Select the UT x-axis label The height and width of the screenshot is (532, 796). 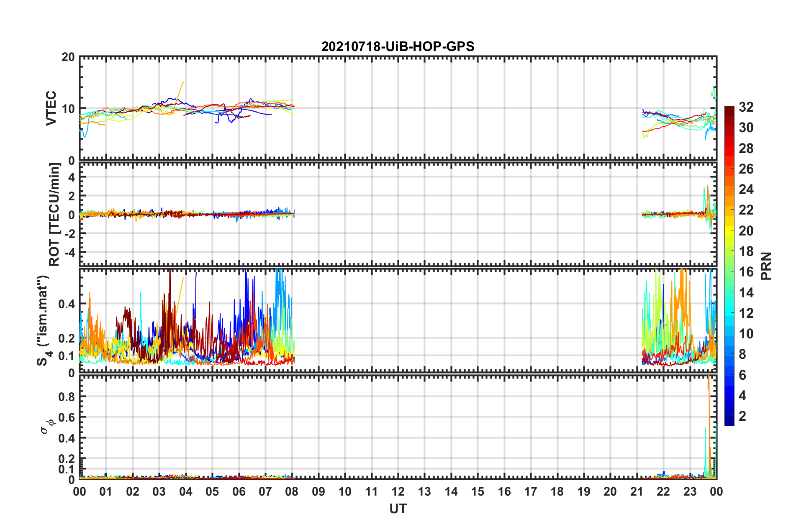[x=398, y=509]
